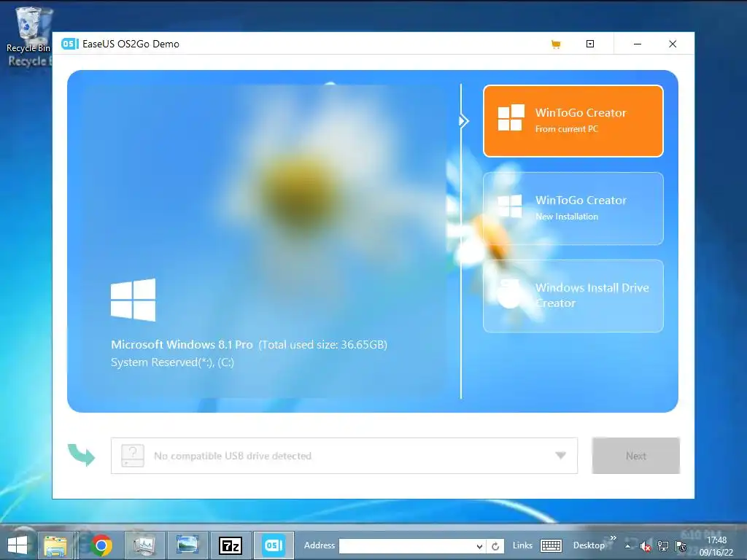Screen dimensions: 747x560
Task: Click the grayed-out Next button
Action: 635,456
